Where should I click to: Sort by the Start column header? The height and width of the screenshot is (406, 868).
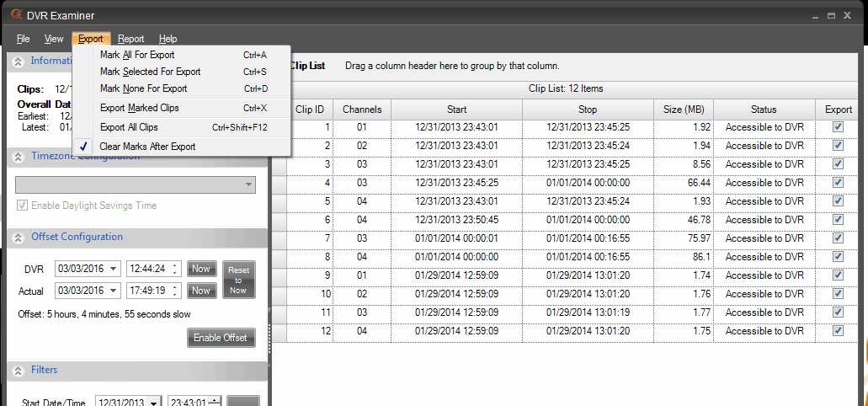[x=456, y=110]
